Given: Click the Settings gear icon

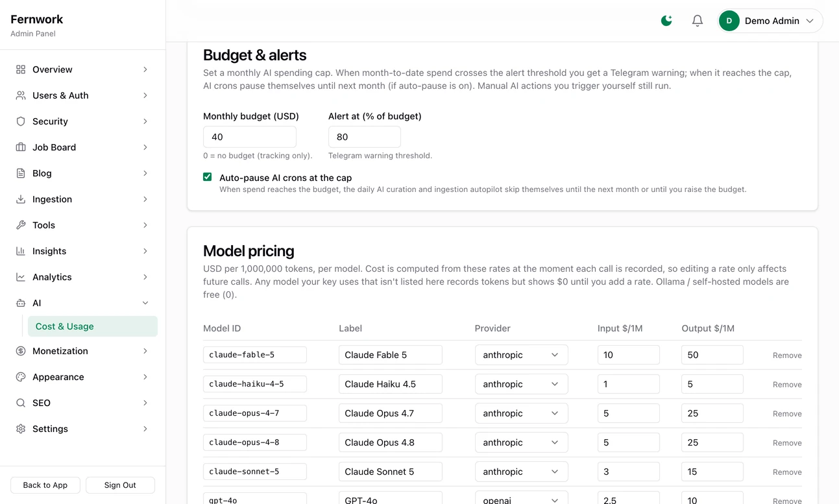Looking at the screenshot, I should click(x=21, y=429).
